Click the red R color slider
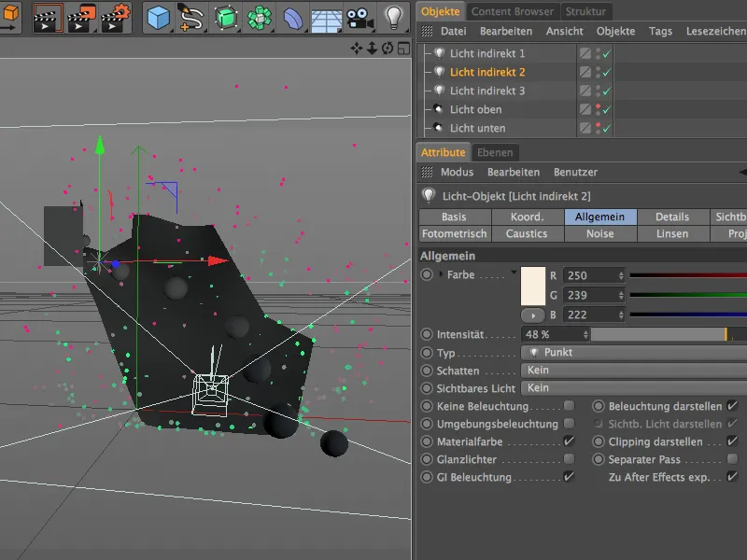The image size is (747, 560). pos(688,275)
